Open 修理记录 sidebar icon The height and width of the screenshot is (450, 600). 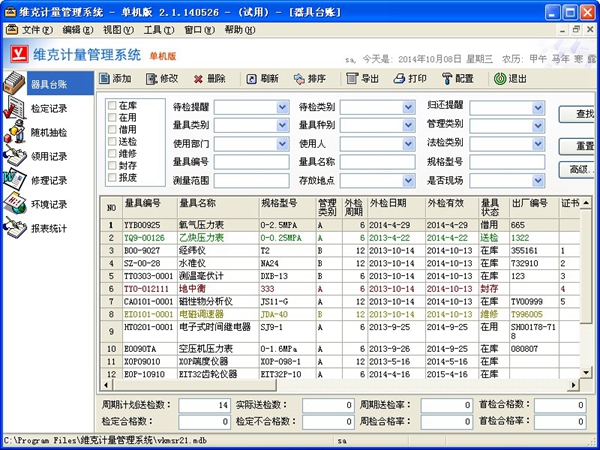click(x=15, y=179)
